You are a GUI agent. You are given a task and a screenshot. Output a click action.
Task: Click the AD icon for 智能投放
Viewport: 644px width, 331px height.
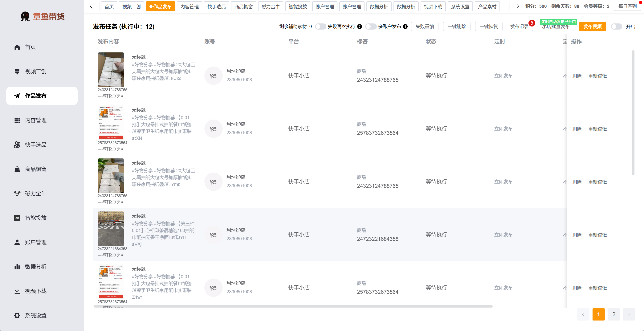pos(17,218)
